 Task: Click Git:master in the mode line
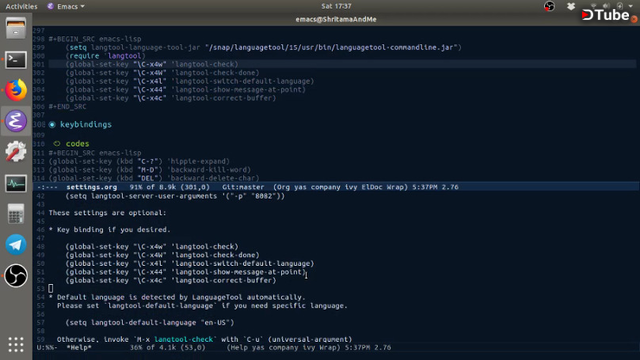pos(243,187)
